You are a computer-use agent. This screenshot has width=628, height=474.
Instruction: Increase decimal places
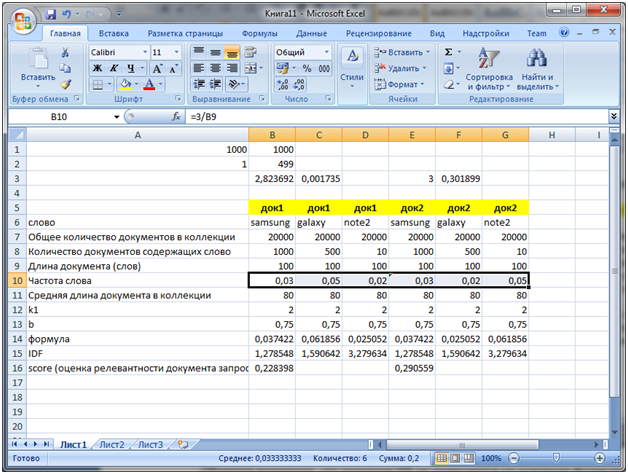click(282, 84)
